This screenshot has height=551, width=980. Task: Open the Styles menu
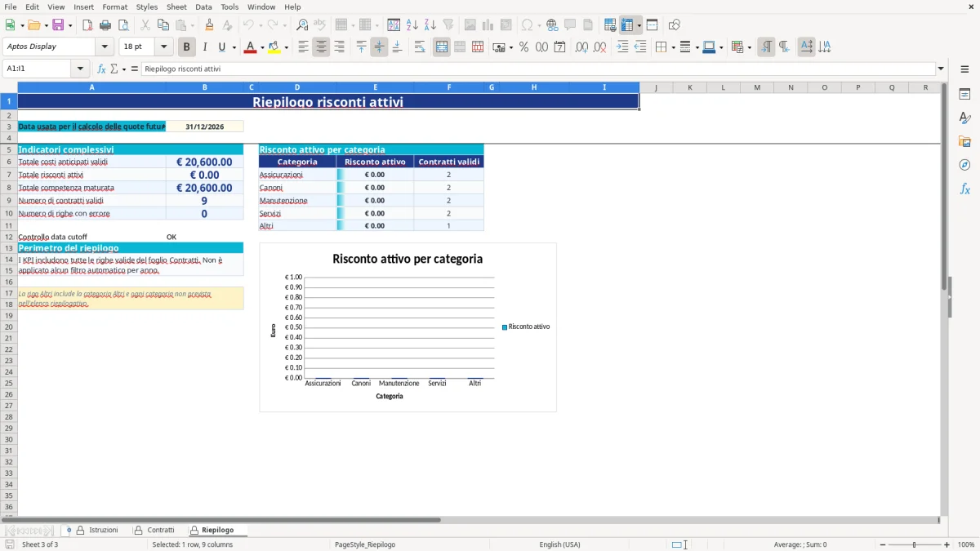147,7
